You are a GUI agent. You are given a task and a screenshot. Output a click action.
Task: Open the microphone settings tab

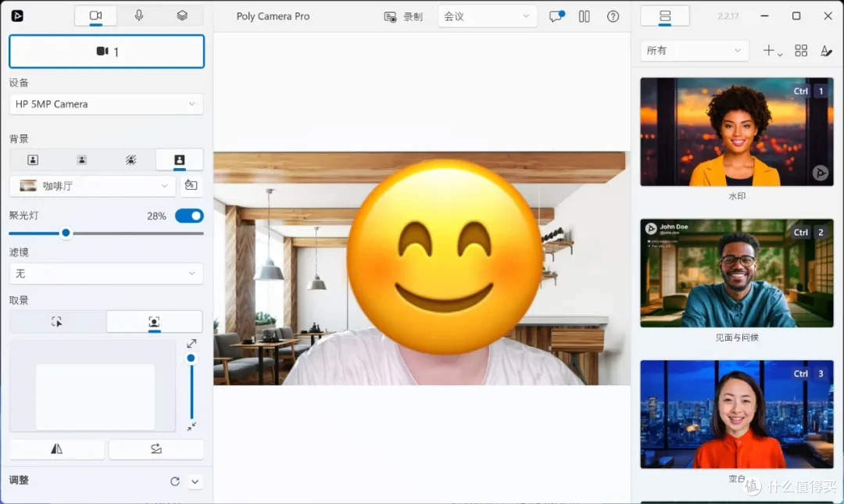(139, 16)
